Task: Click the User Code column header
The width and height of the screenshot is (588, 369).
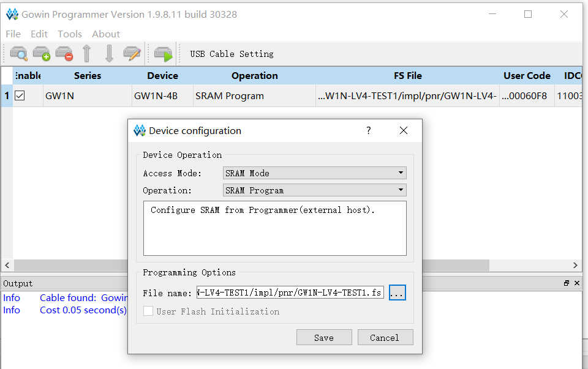Action: pyautogui.click(x=527, y=76)
